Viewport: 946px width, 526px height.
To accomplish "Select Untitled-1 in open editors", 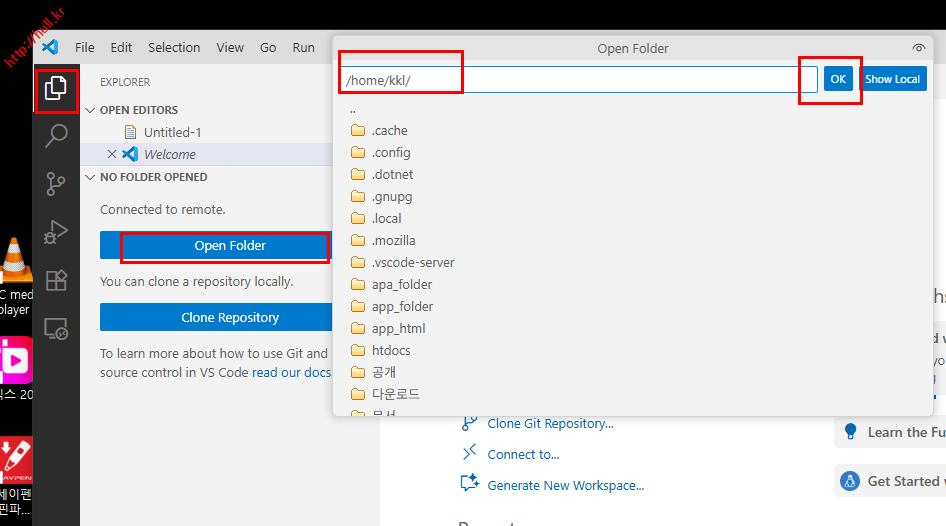I will coord(172,132).
